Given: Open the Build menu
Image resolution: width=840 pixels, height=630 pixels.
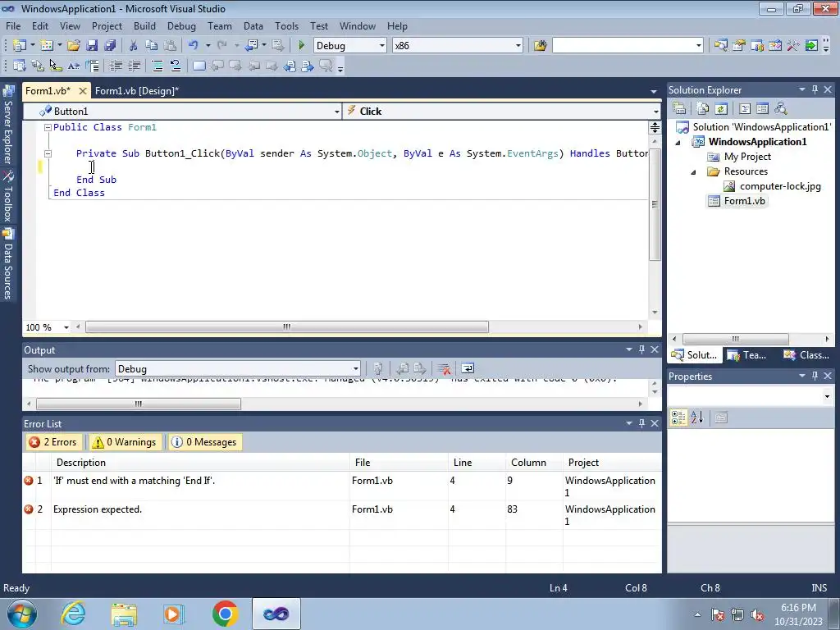Looking at the screenshot, I should pos(144,25).
